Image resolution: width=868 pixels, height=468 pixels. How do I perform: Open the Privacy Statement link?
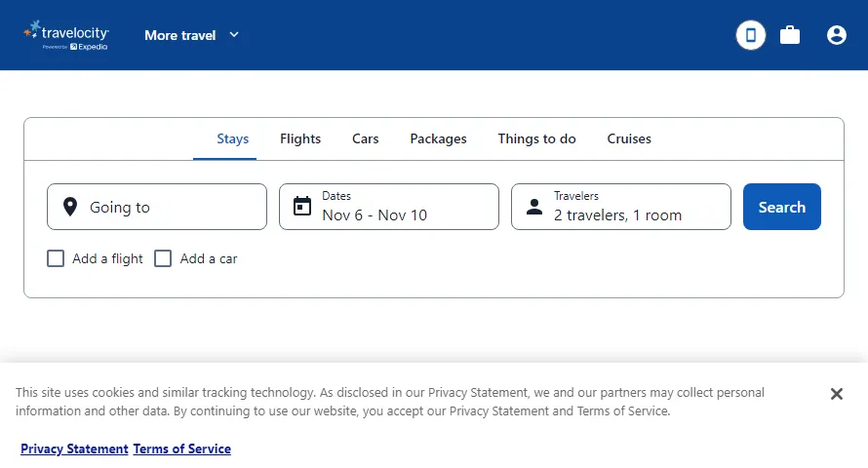point(74,448)
